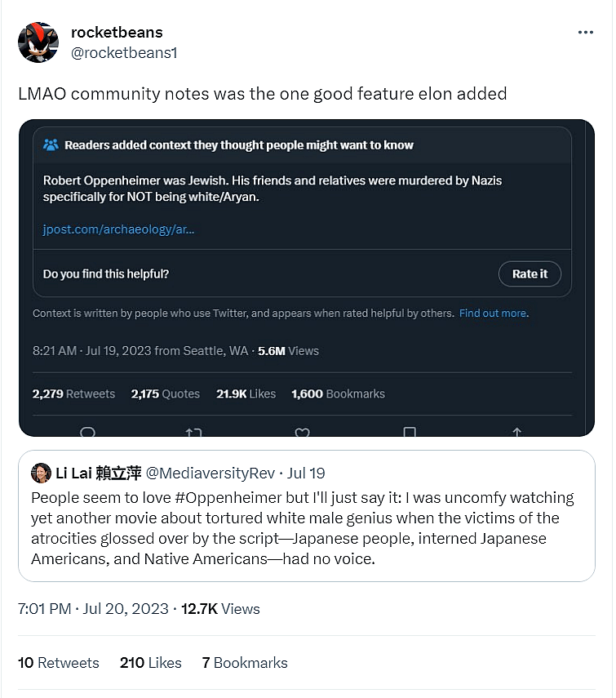
Task: Click the share upload arrow icon
Action: coord(516,431)
